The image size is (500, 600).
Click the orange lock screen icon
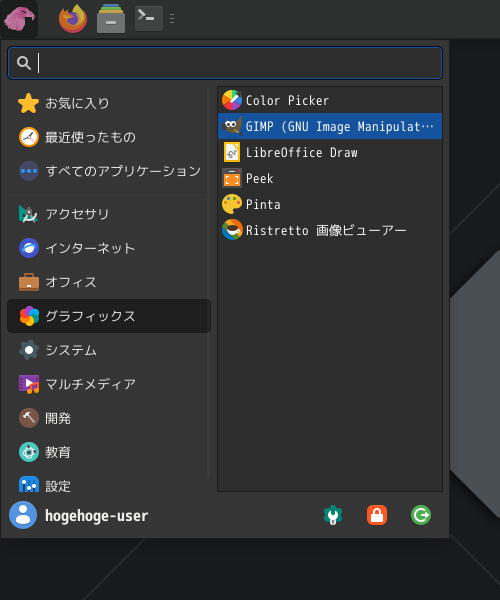(x=377, y=515)
